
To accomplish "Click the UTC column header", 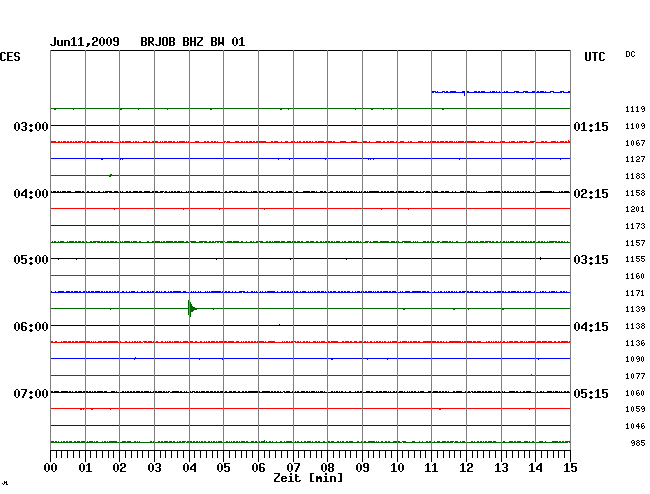I will pyautogui.click(x=595, y=57).
